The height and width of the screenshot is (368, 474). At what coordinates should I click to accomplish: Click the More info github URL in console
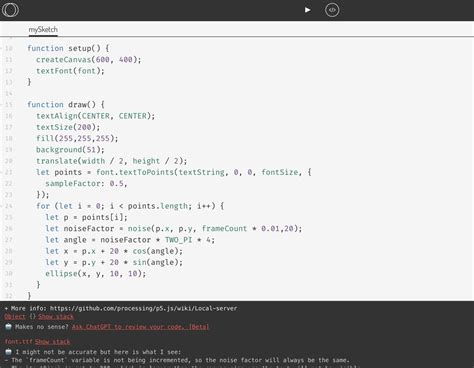[x=144, y=308]
